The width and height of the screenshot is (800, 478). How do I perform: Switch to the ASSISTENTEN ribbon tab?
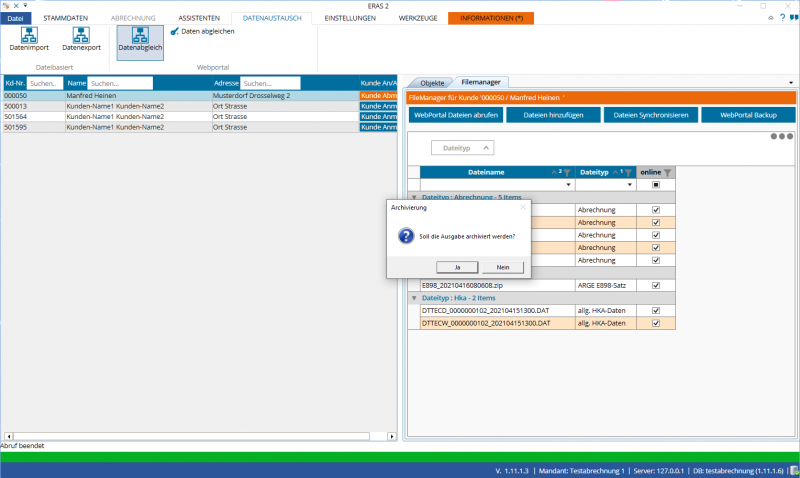point(199,18)
